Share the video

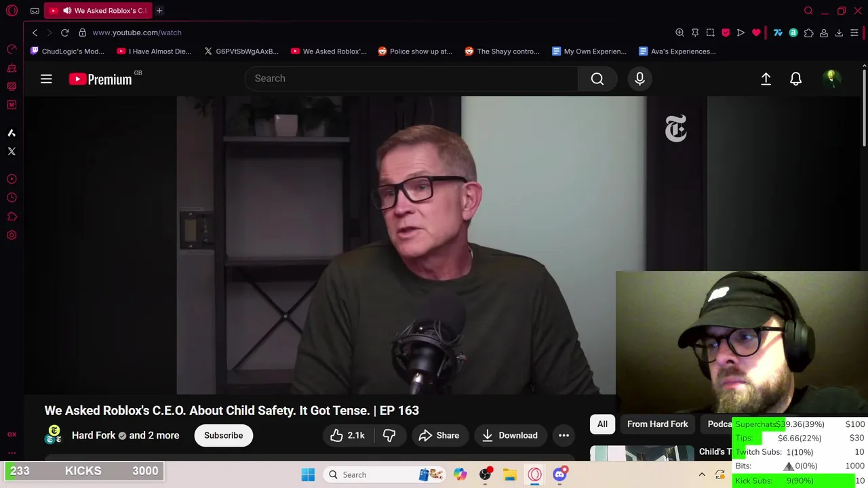439,435
